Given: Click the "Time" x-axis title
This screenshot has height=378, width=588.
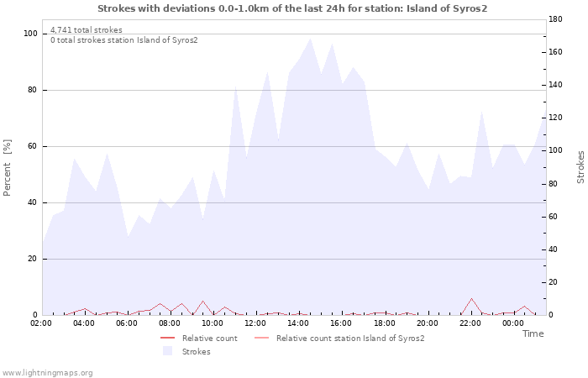Looking at the screenshot, I should pos(533,333).
